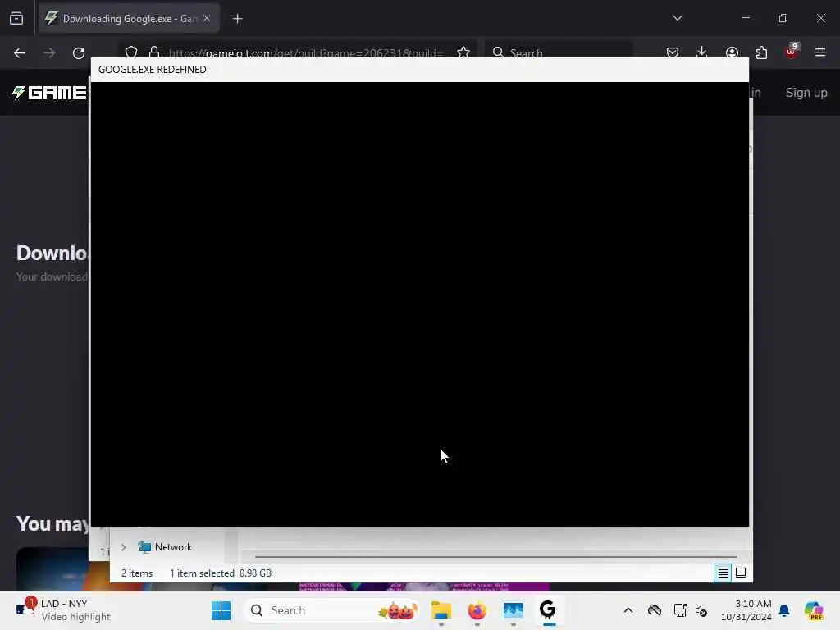Click Sign up on Game Jolt
Image resolution: width=840 pixels, height=630 pixels.
pyautogui.click(x=806, y=92)
